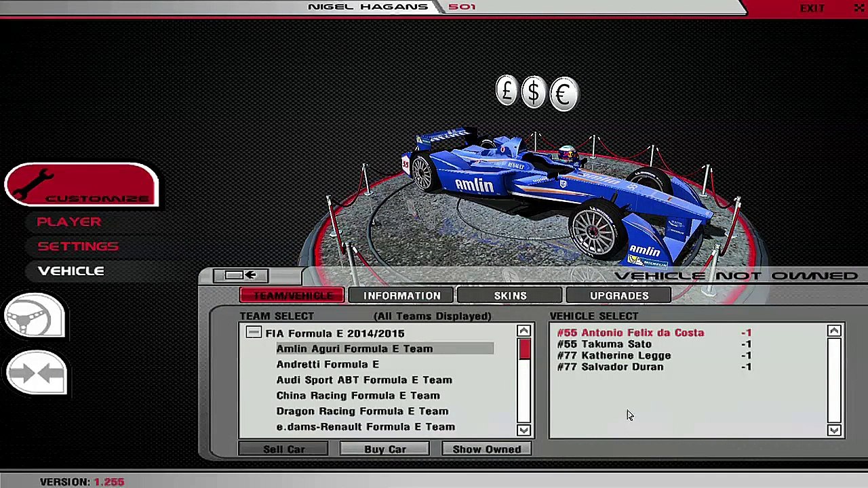
Task: Click the Sell Car button
Action: tap(283, 449)
